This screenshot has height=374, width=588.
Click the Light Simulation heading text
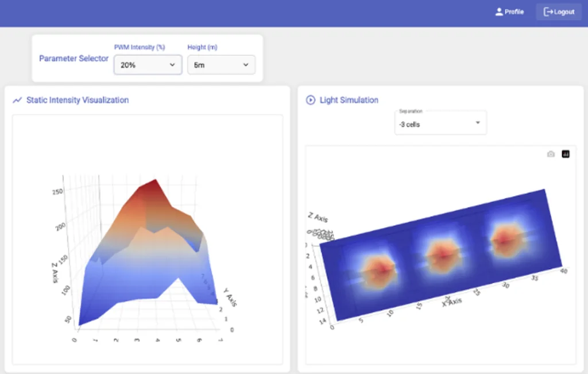click(349, 100)
